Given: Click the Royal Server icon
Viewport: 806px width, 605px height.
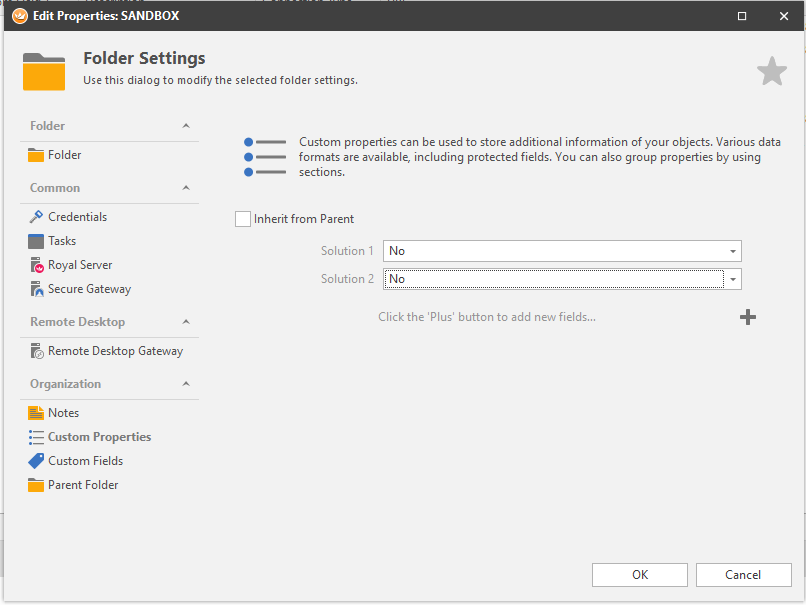Looking at the screenshot, I should point(36,265).
